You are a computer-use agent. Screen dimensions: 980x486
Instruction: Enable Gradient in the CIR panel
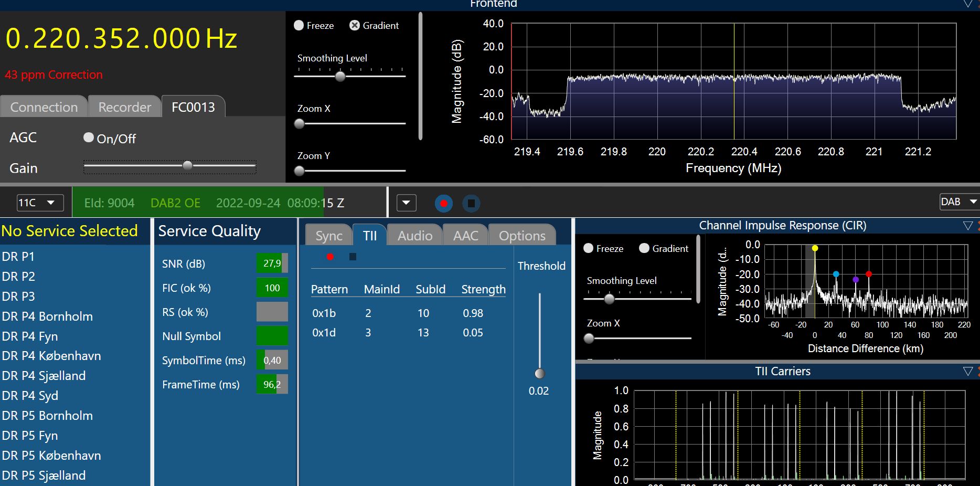[x=644, y=248]
